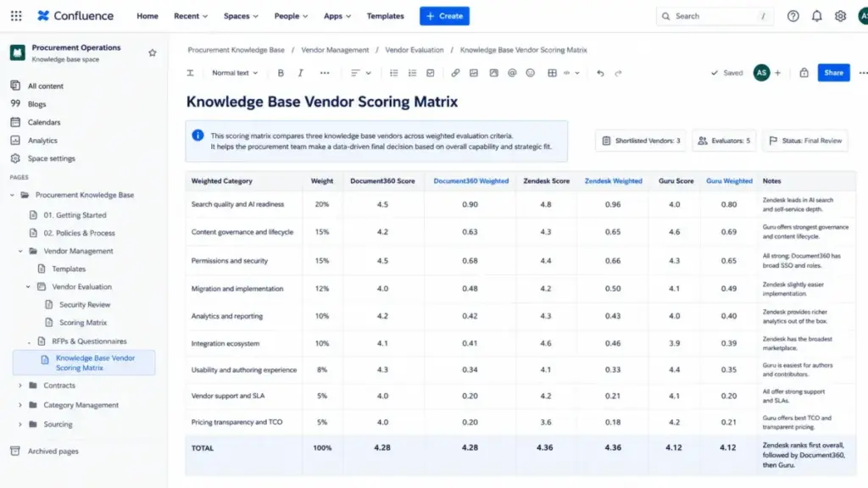868x488 pixels.
Task: Collapse the Vendor Management folder
Action: tap(20, 251)
